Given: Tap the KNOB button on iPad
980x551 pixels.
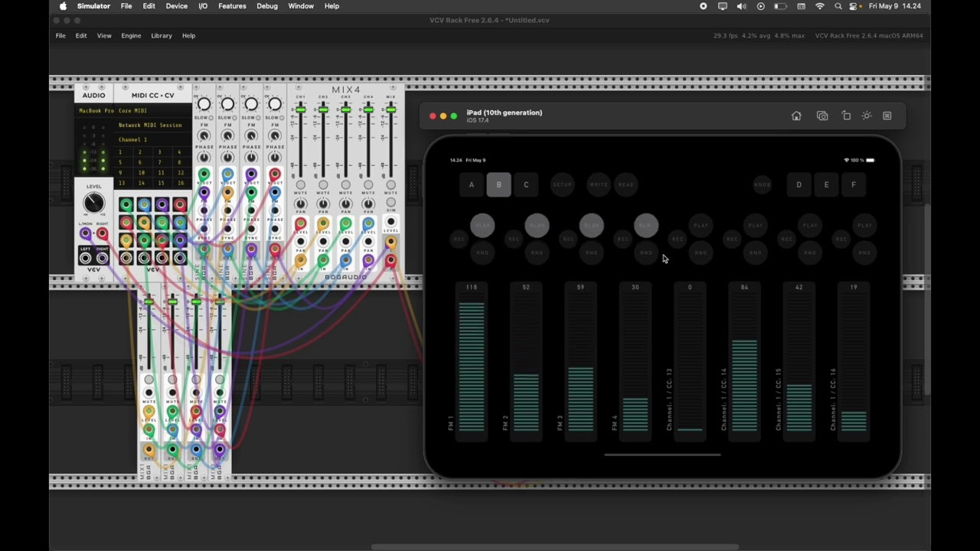Looking at the screenshot, I should 763,184.
